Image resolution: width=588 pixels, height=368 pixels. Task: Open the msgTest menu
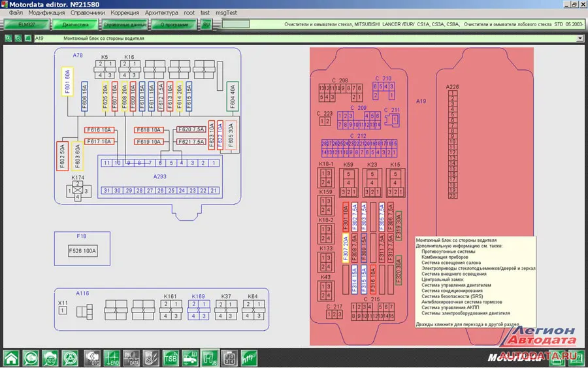pyautogui.click(x=226, y=13)
